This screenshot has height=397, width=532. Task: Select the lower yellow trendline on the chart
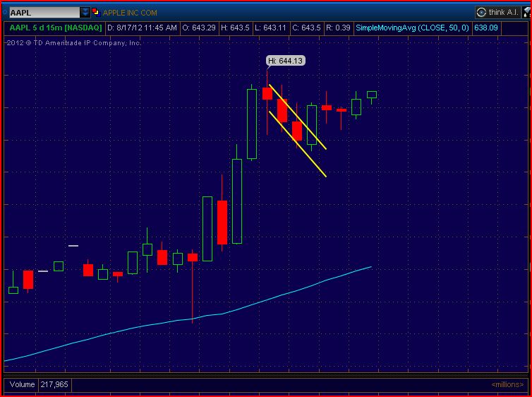coord(298,144)
